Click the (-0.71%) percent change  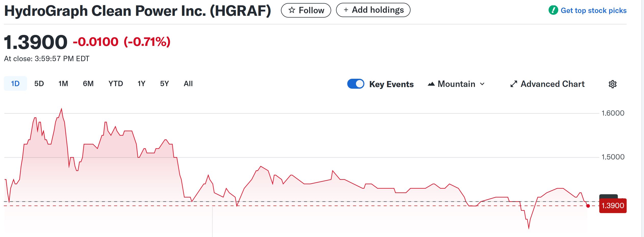click(147, 42)
